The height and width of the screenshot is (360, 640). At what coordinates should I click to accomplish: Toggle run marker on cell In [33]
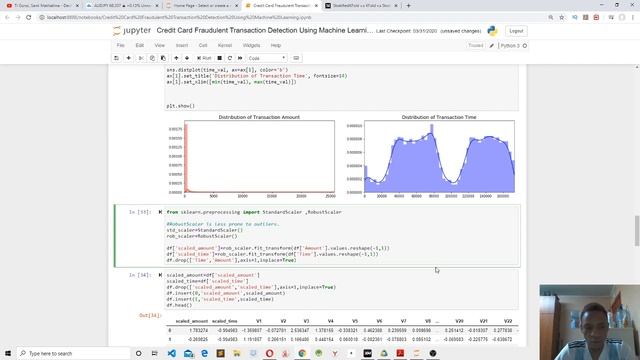pos(160,212)
